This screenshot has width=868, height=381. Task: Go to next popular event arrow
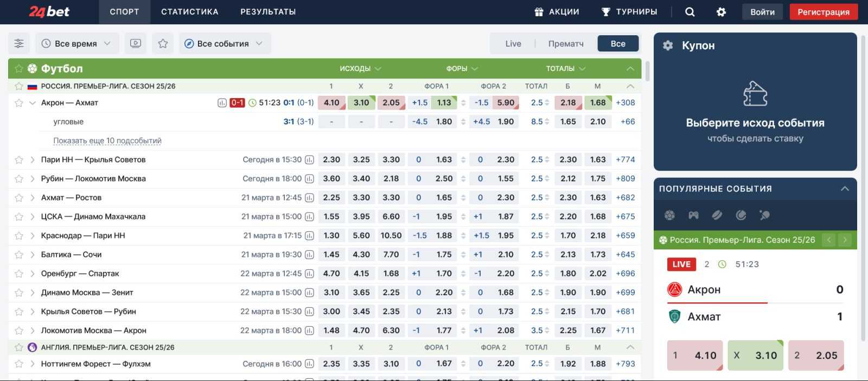(x=845, y=240)
